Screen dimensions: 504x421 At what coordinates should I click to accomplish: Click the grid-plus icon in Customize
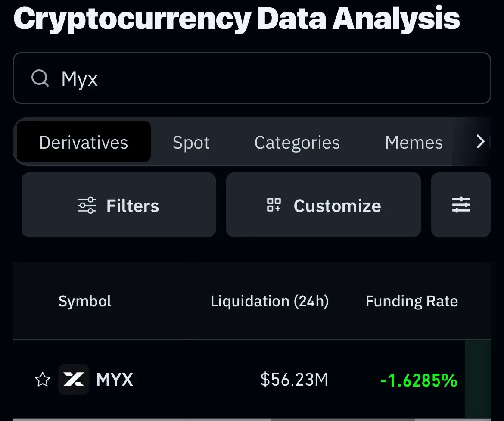(274, 205)
